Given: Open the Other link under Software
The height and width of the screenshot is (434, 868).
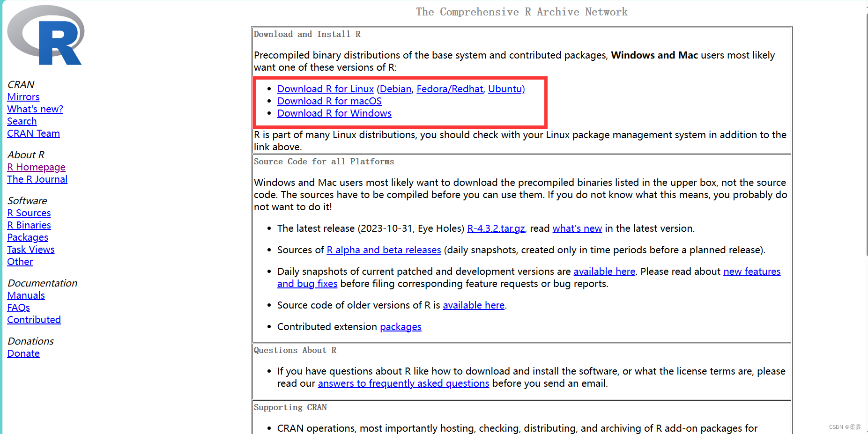Looking at the screenshot, I should click(x=20, y=262).
